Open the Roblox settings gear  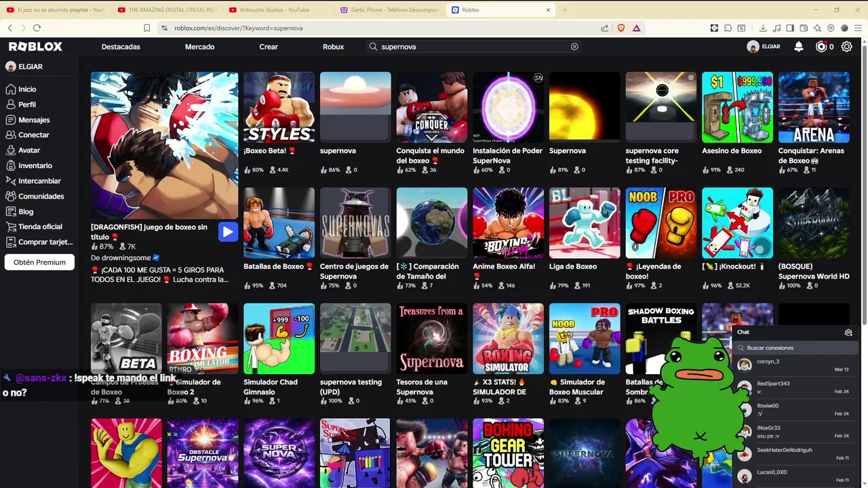tap(846, 47)
